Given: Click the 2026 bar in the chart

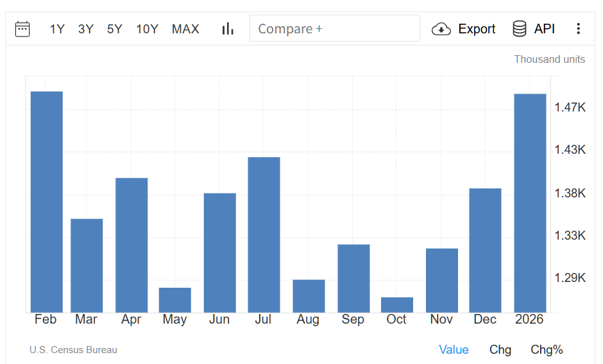Looking at the screenshot, I should click(530, 203).
